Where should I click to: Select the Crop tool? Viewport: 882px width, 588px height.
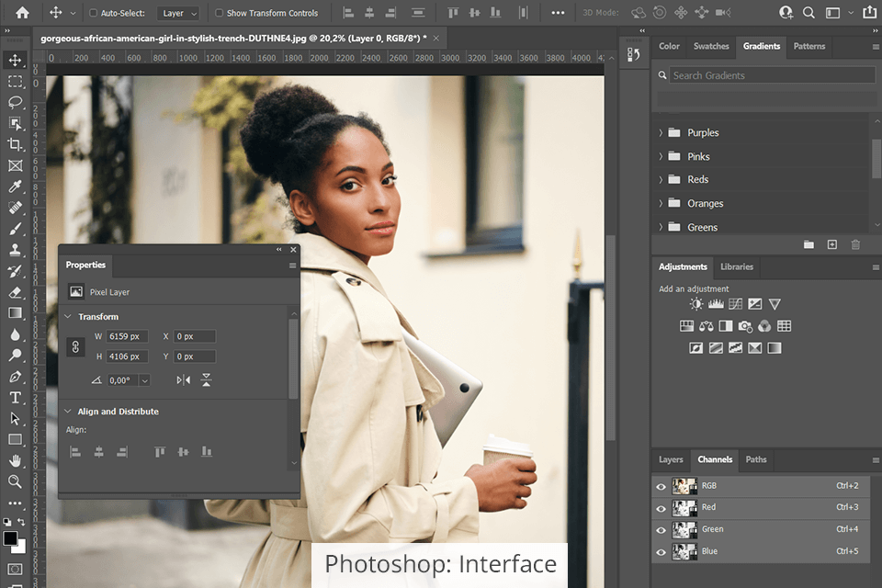click(x=16, y=144)
